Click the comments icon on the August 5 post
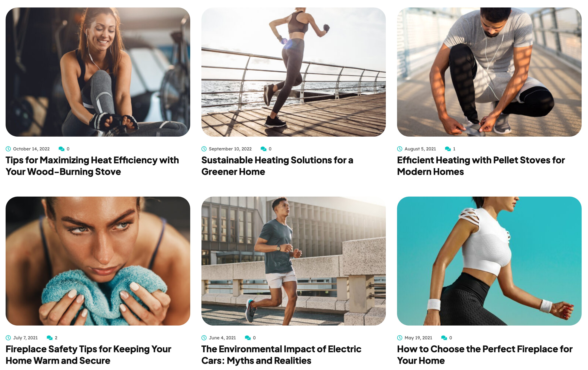The width and height of the screenshot is (588, 370). pos(448,149)
